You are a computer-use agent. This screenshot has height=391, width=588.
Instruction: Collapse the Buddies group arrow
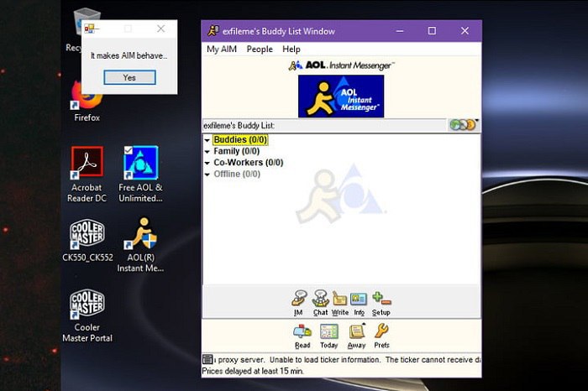207,140
